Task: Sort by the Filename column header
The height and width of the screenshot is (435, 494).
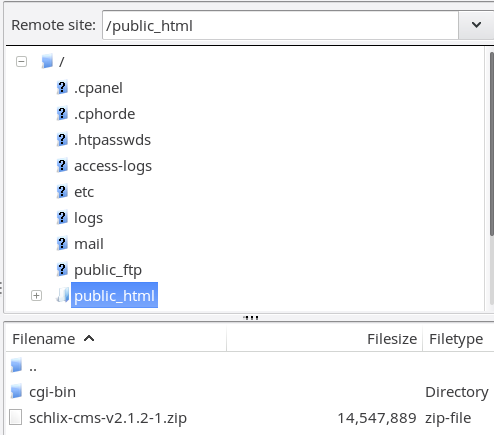Action: pyautogui.click(x=116, y=339)
